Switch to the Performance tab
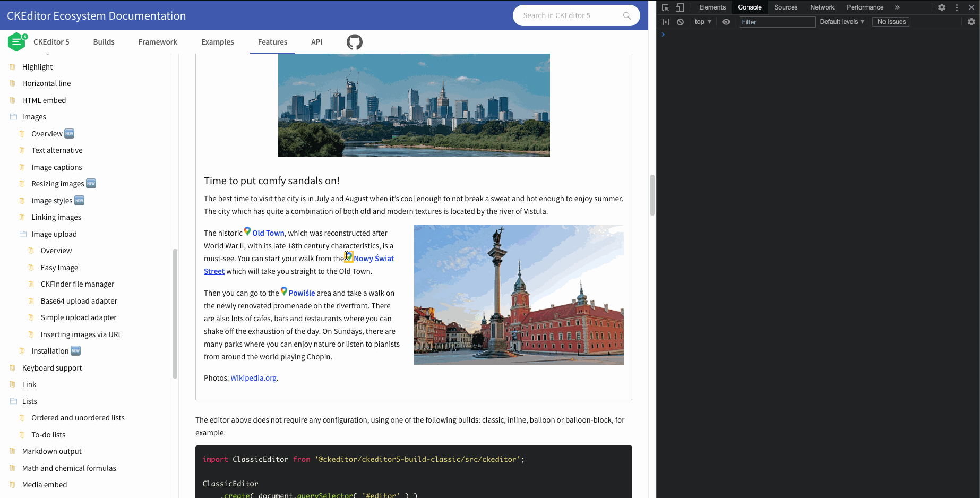This screenshot has height=498, width=980. click(x=865, y=7)
